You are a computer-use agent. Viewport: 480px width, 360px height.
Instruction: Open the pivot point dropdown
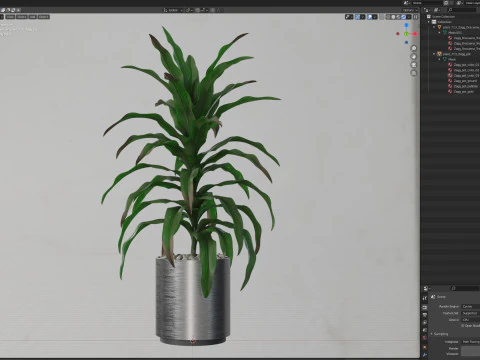(189, 10)
